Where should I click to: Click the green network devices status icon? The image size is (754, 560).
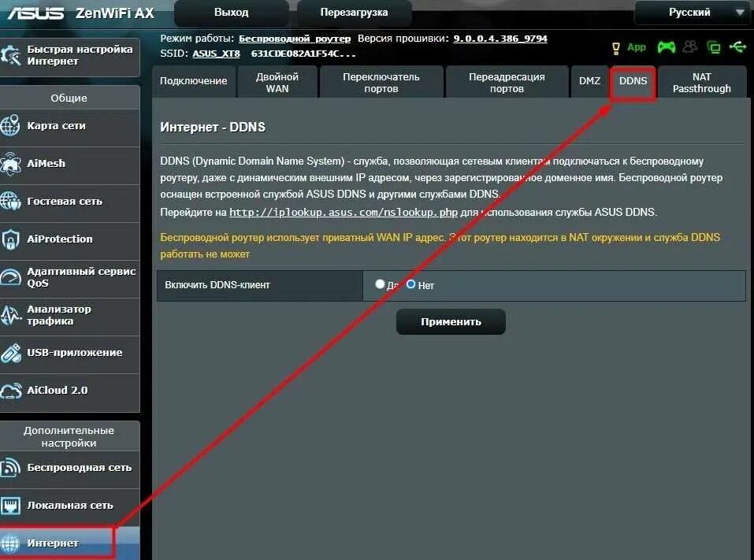[714, 47]
